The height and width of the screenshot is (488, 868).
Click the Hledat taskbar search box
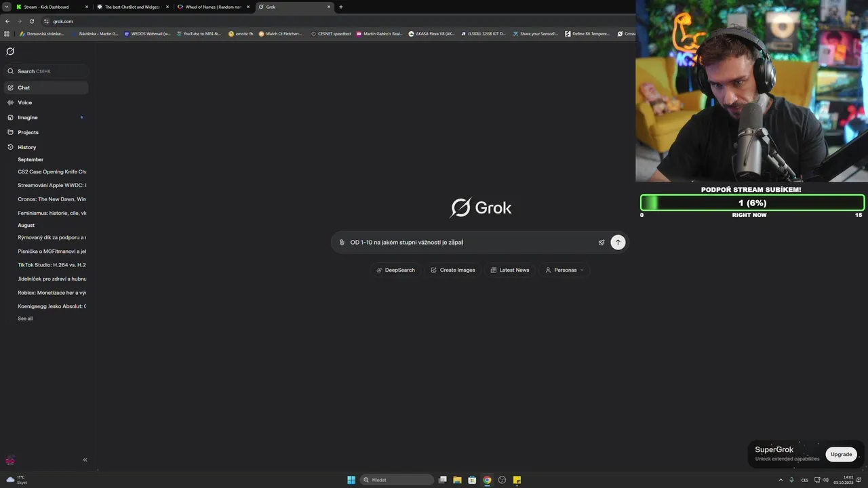(x=397, y=480)
